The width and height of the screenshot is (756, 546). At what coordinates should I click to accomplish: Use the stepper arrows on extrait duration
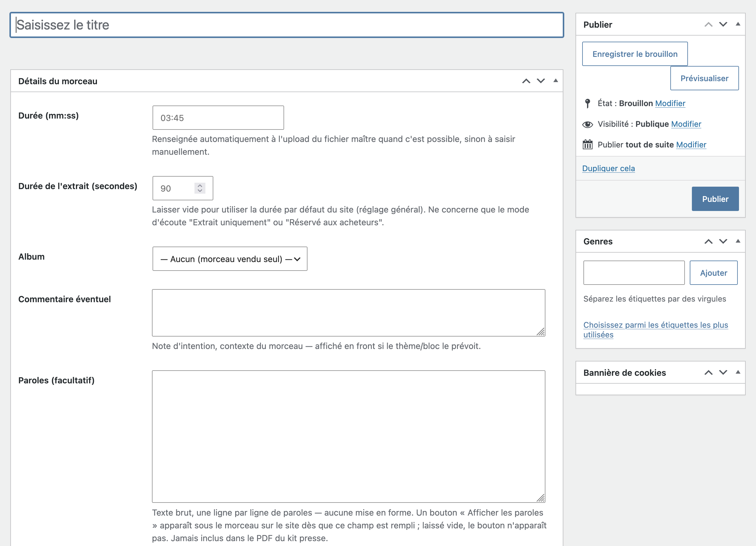coord(200,188)
